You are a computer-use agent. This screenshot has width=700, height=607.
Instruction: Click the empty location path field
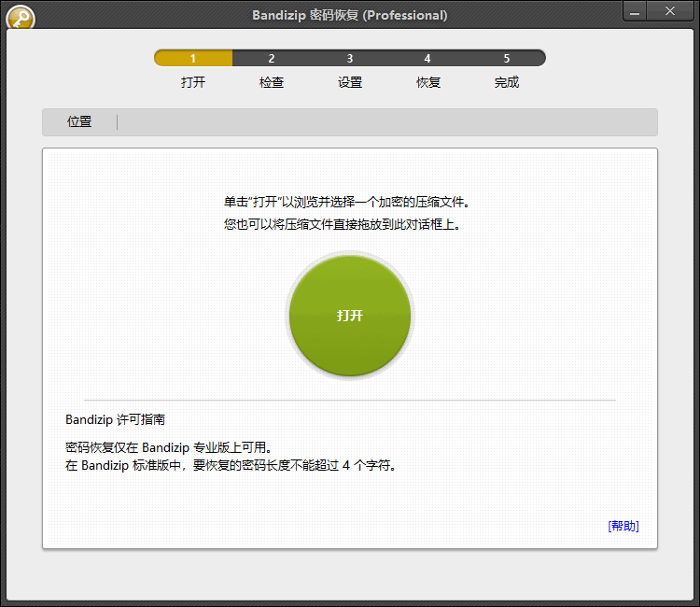point(385,122)
